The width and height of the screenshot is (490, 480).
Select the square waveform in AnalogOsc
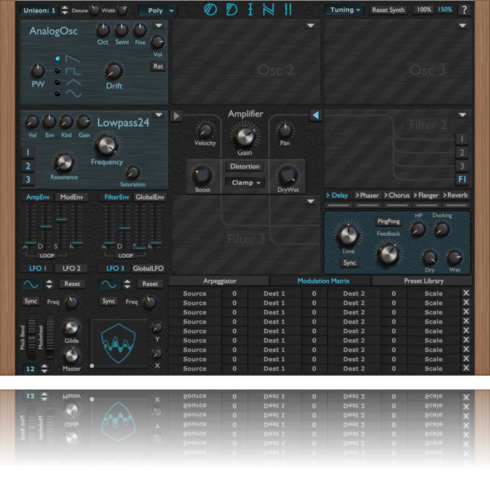tap(58, 71)
